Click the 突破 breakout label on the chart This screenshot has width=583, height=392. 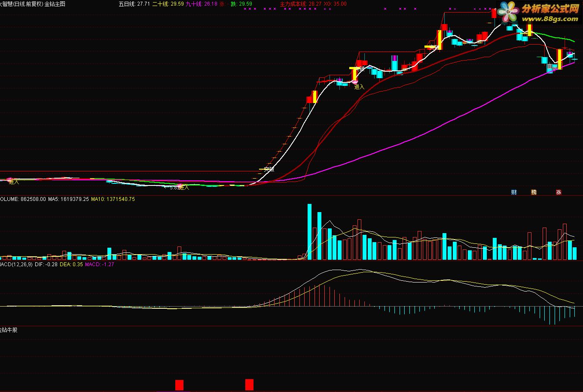tap(269, 169)
